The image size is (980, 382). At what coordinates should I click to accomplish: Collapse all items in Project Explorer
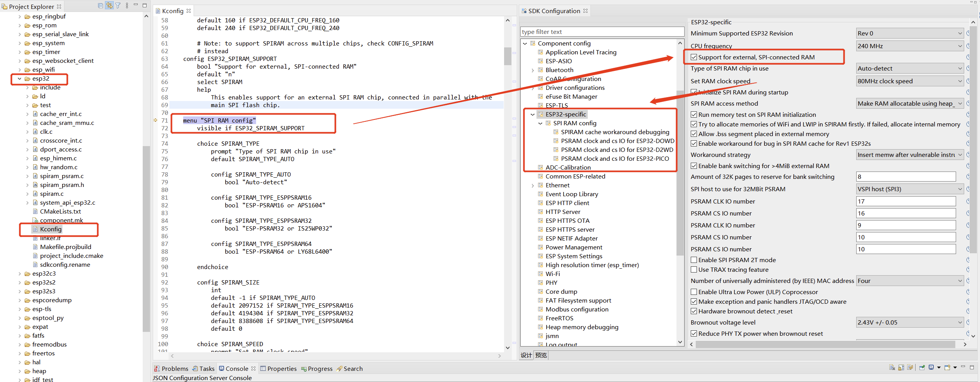[100, 5]
